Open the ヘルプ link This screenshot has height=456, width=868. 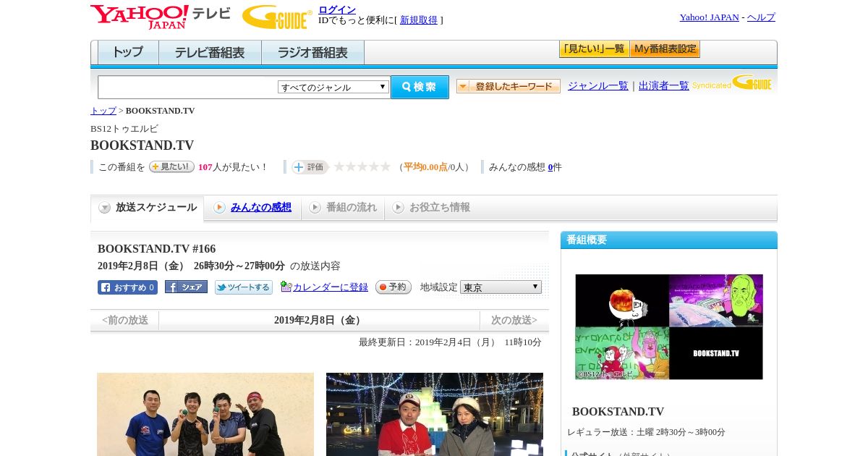pos(761,17)
